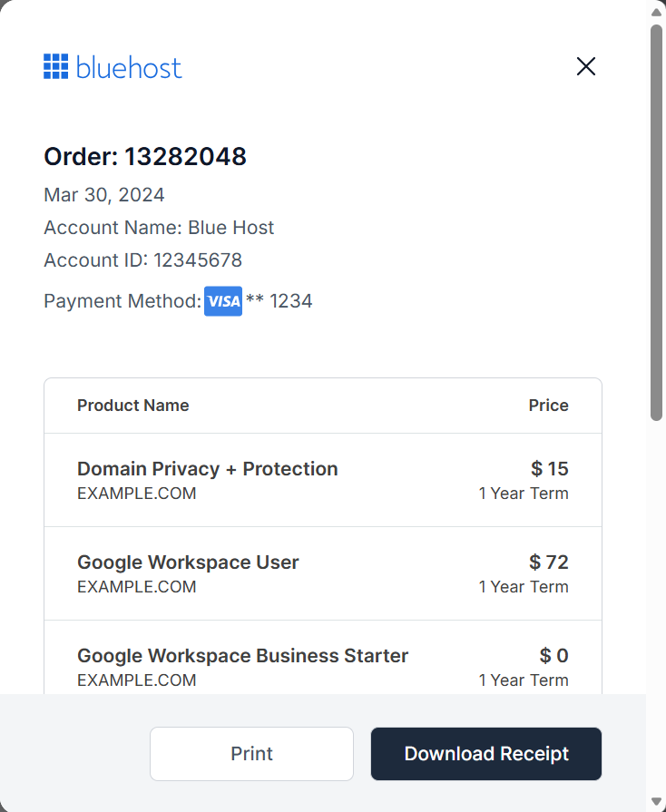Select the Google Workspace User item

point(188,562)
